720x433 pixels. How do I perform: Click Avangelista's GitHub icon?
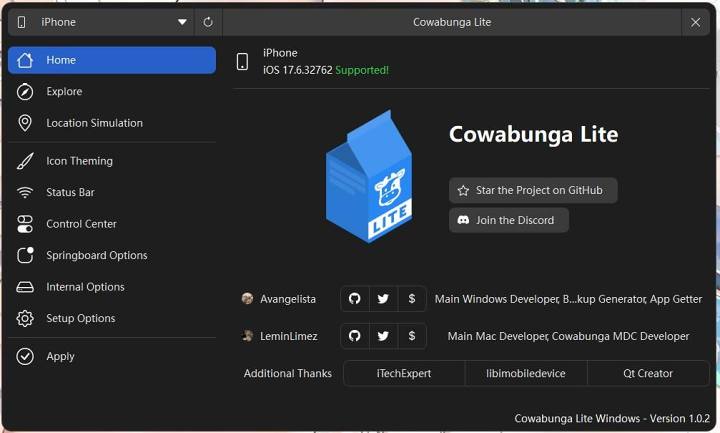354,299
